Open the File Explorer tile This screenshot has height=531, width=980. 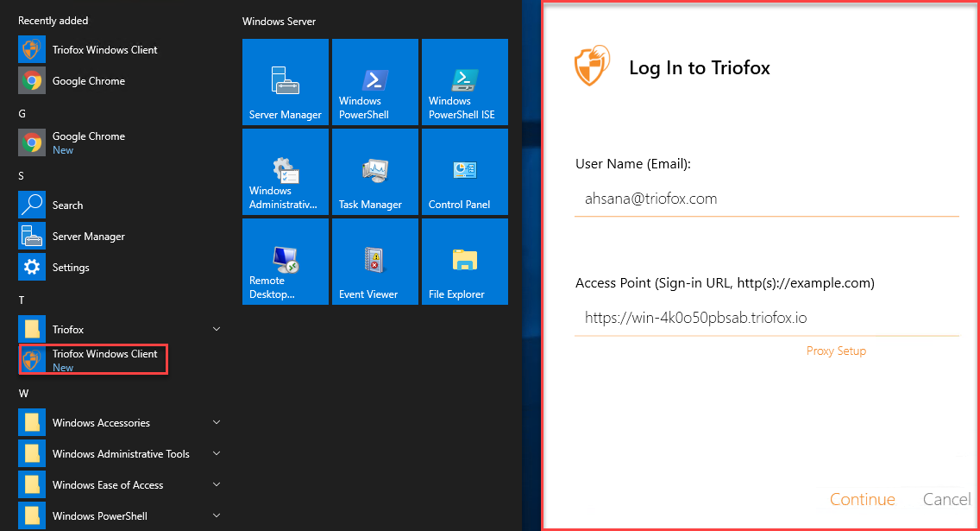click(x=465, y=262)
